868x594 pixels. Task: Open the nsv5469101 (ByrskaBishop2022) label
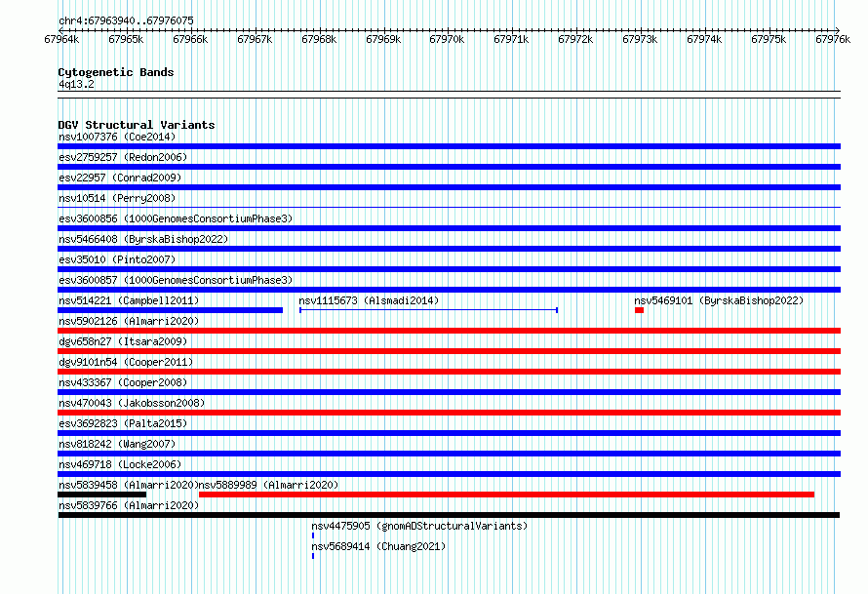pos(719,300)
